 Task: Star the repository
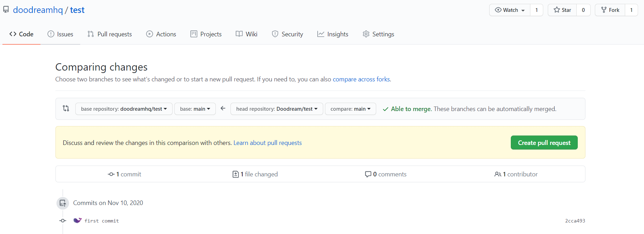click(562, 10)
